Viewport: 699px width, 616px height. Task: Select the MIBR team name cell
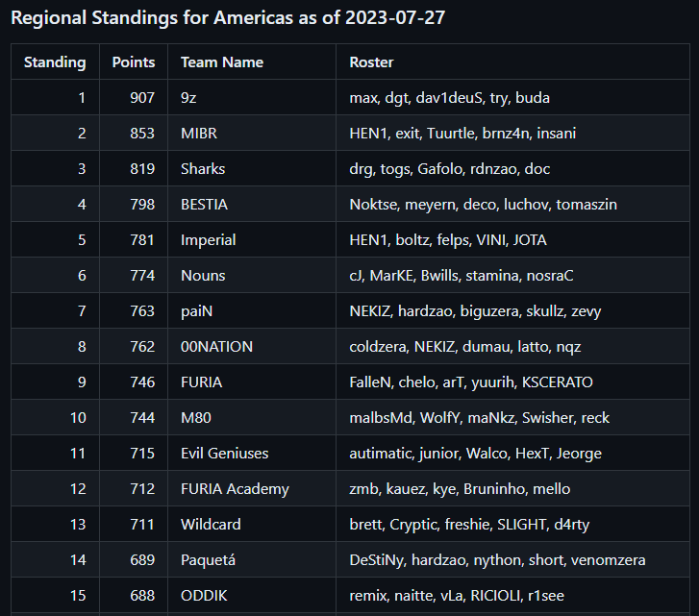(x=251, y=134)
